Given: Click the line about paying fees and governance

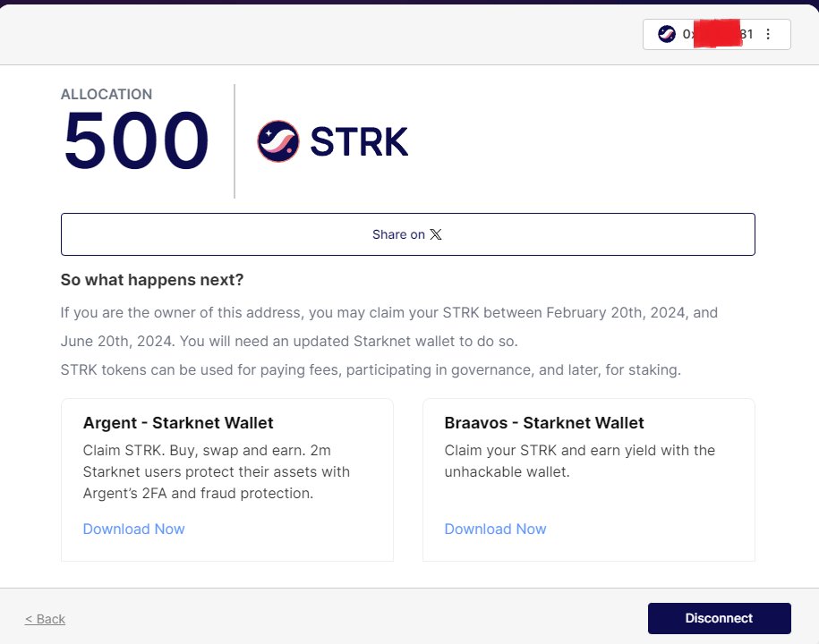Looking at the screenshot, I should [x=371, y=370].
